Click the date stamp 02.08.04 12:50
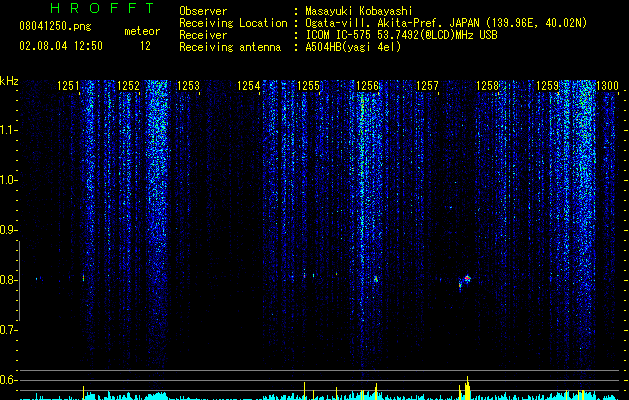629x400 pixels. [61, 46]
